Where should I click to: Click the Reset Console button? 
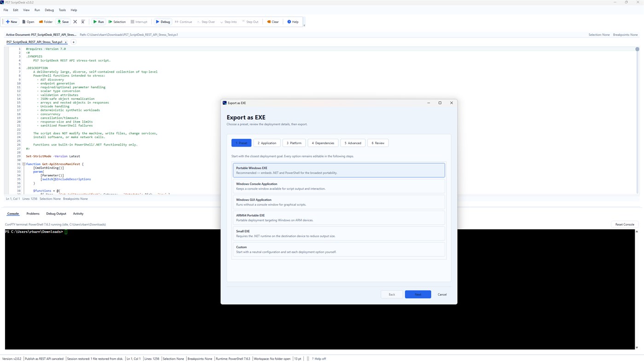625,225
